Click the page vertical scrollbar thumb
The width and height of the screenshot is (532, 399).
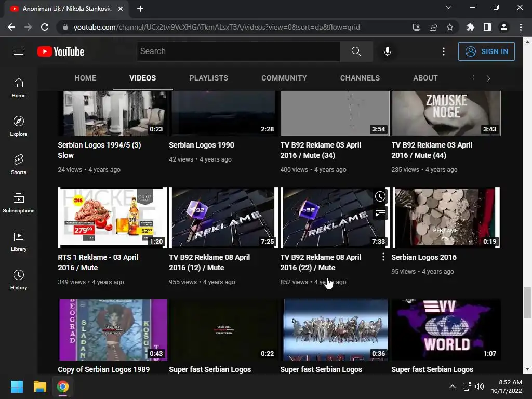tap(527, 302)
